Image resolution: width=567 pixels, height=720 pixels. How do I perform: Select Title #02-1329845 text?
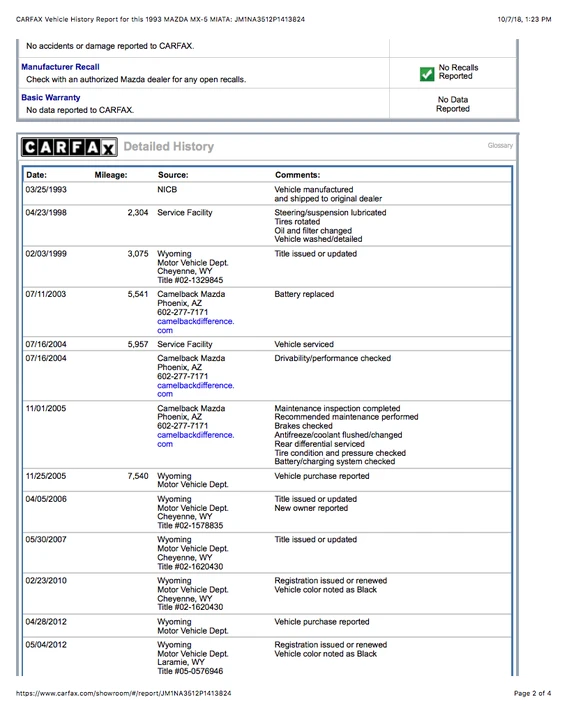(x=190, y=280)
